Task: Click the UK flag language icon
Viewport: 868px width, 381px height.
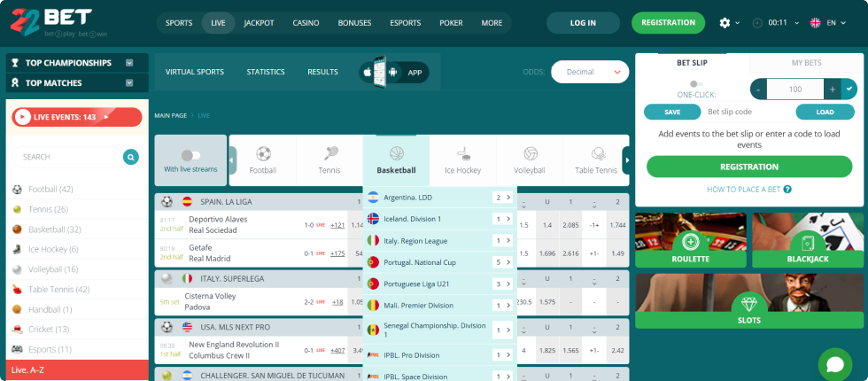Action: coord(816,23)
